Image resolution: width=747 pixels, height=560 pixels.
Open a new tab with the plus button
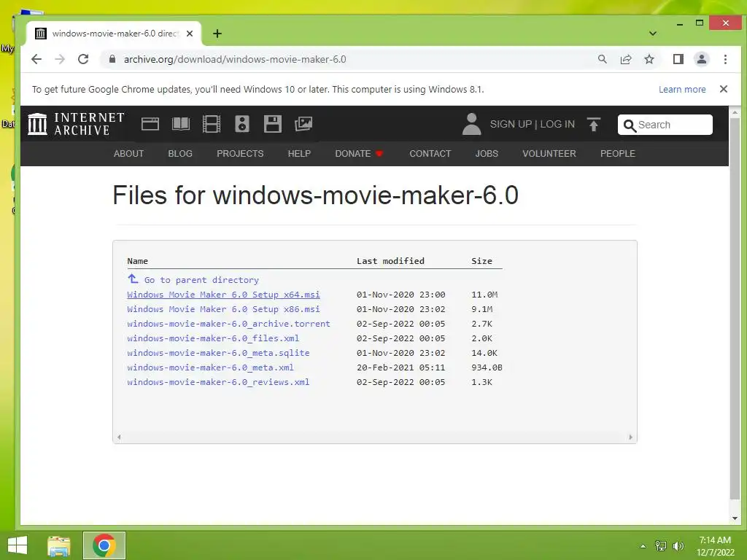[217, 34]
